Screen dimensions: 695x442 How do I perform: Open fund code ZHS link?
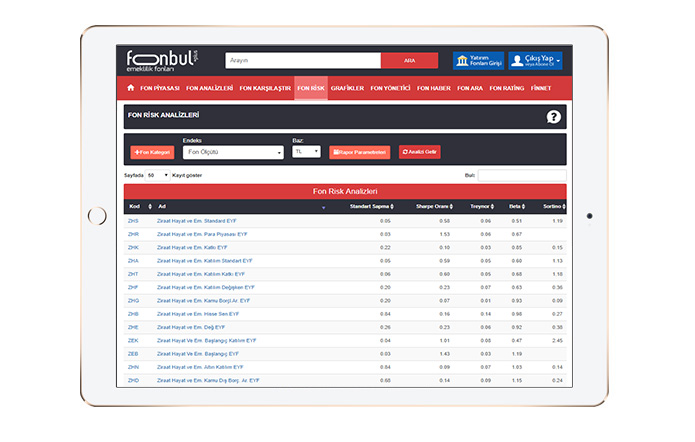pos(133,221)
